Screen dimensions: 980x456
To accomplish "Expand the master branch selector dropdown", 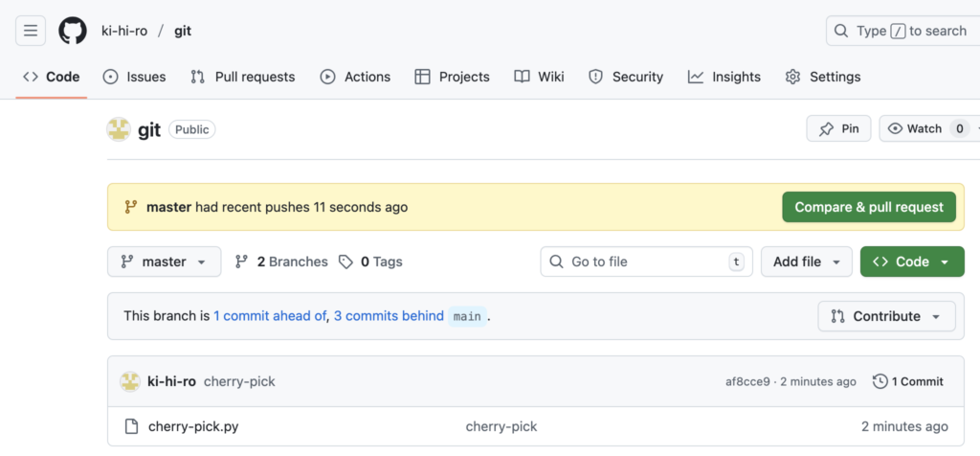I will tap(165, 262).
